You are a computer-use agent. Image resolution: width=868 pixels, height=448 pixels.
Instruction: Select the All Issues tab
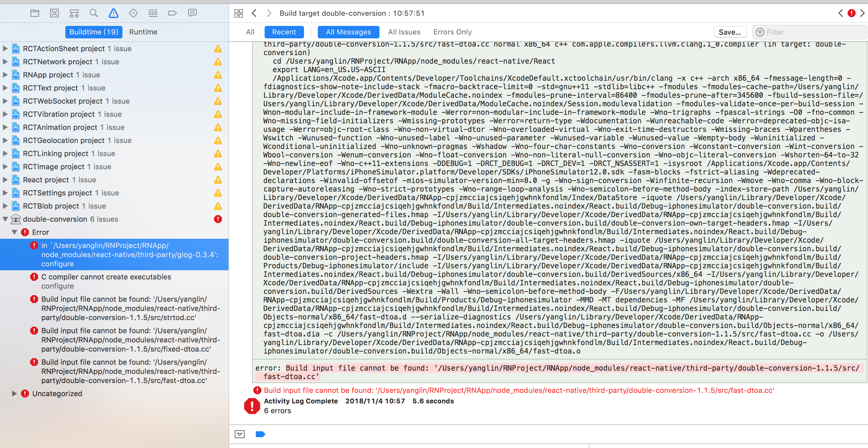(x=404, y=32)
